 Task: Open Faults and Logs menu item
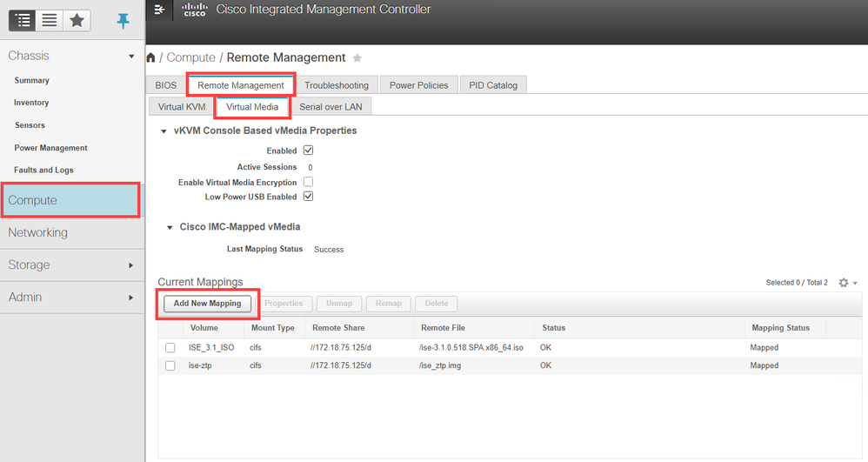(43, 170)
